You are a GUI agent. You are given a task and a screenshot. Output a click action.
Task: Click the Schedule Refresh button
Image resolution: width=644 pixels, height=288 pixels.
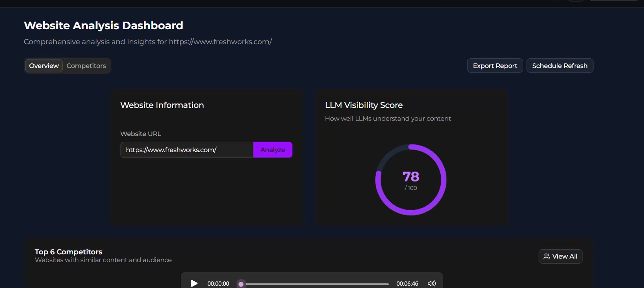(560, 66)
